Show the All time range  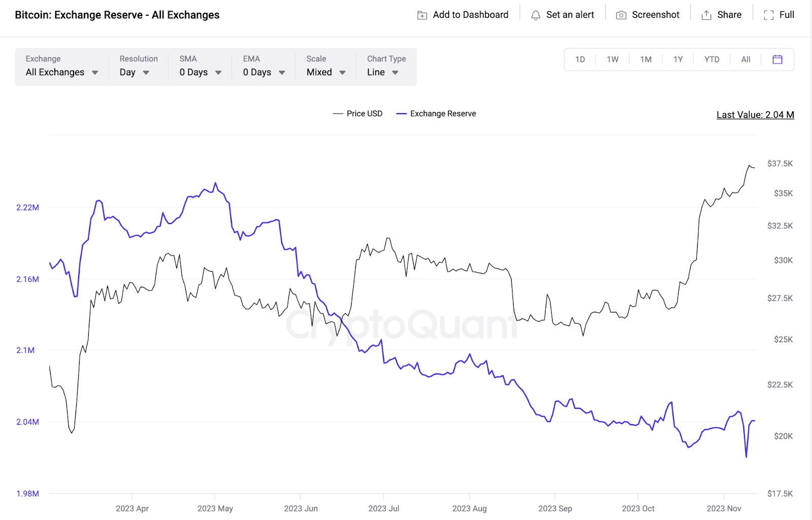(746, 59)
